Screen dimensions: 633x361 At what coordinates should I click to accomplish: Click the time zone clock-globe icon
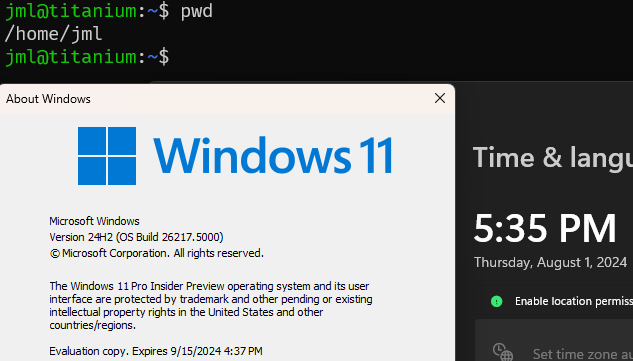click(x=503, y=352)
